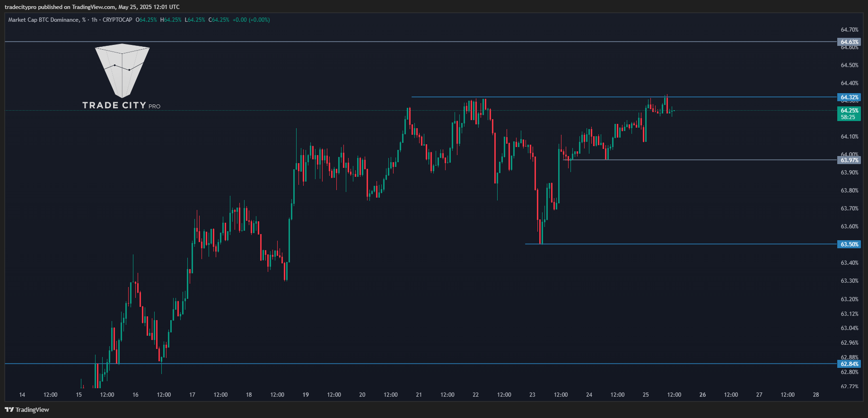Click date 18 on the time axis

point(249,394)
